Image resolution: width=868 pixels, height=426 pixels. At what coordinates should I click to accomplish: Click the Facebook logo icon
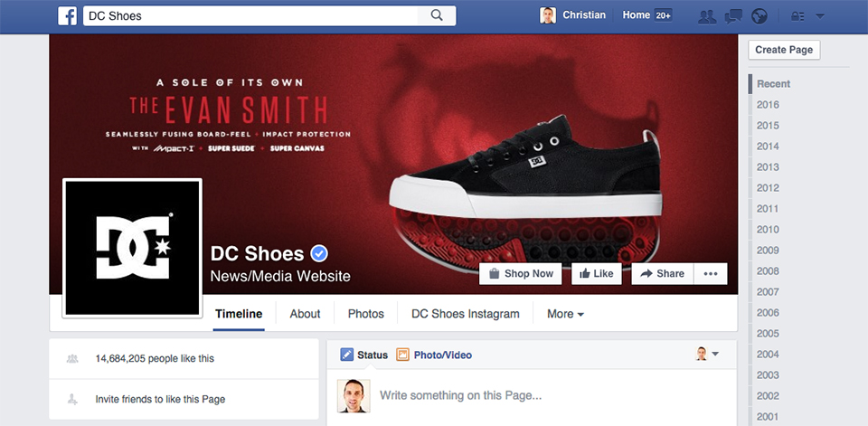(x=68, y=16)
